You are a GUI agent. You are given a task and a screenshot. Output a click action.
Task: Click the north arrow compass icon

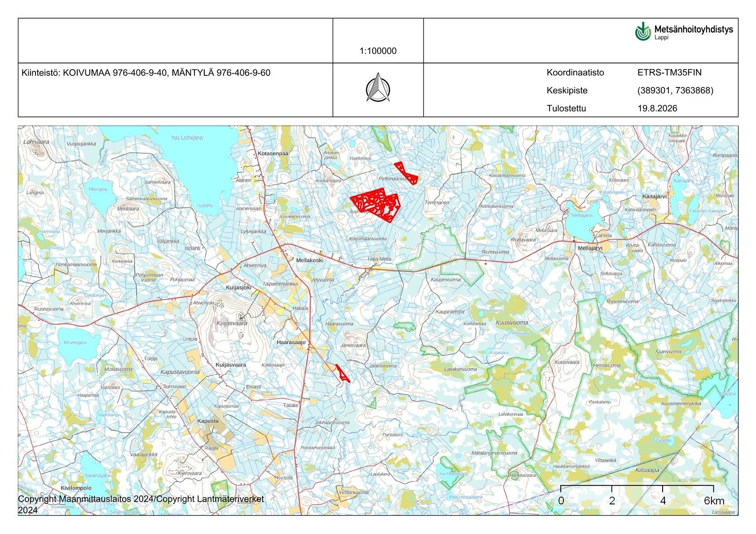(x=378, y=87)
